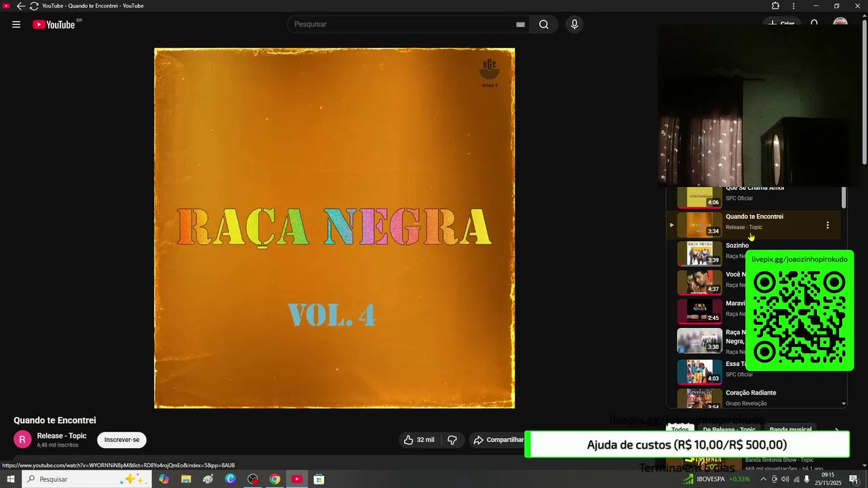Go back with the browser arrow
This screenshot has width=868, height=488.
(20, 6)
